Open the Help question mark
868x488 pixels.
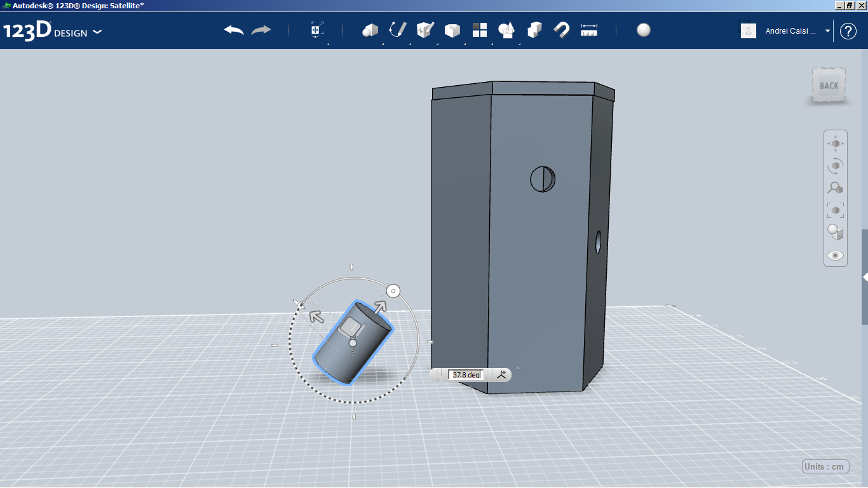tap(848, 30)
